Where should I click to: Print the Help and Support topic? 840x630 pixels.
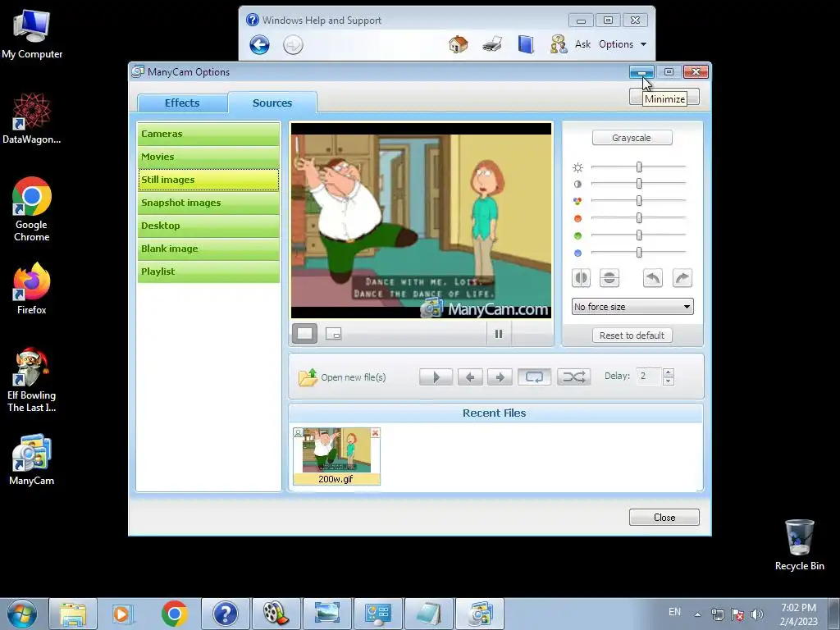[492, 44]
